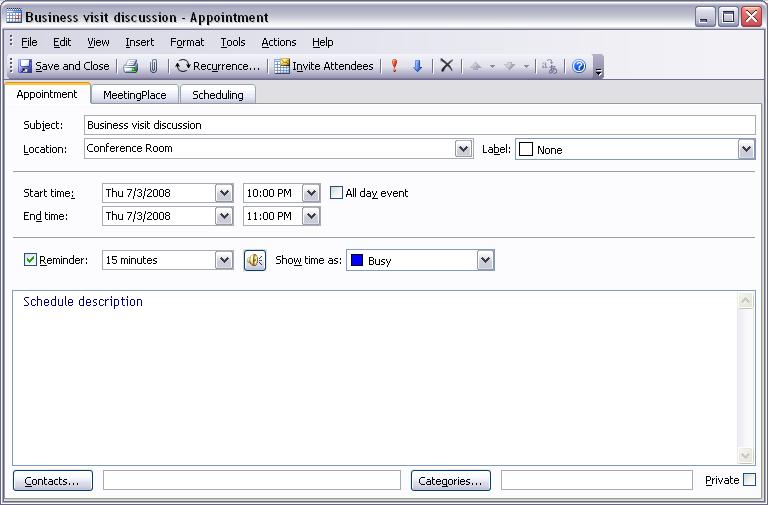The image size is (768, 505).
Task: Open Help via blue question mark icon
Action: [579, 66]
